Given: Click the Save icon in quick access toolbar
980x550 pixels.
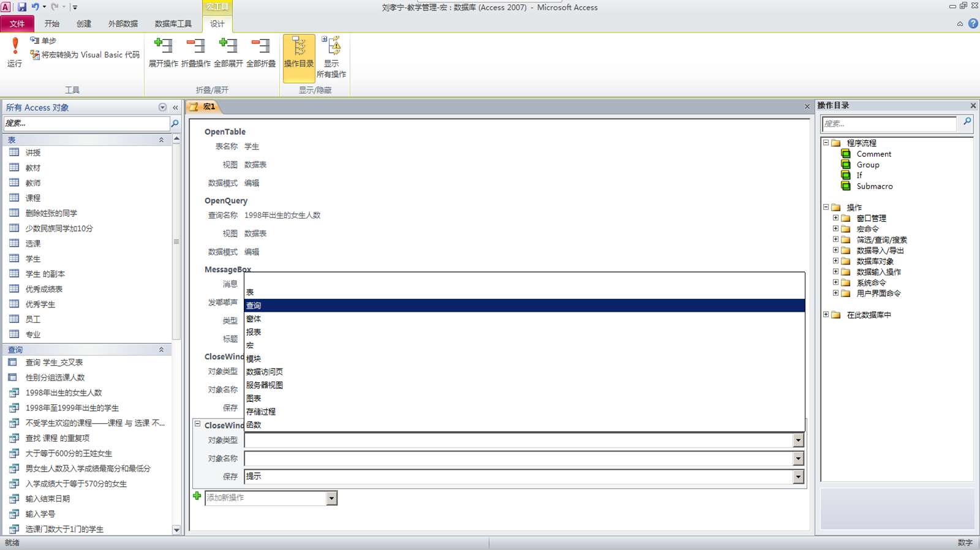Looking at the screenshot, I should [22, 7].
